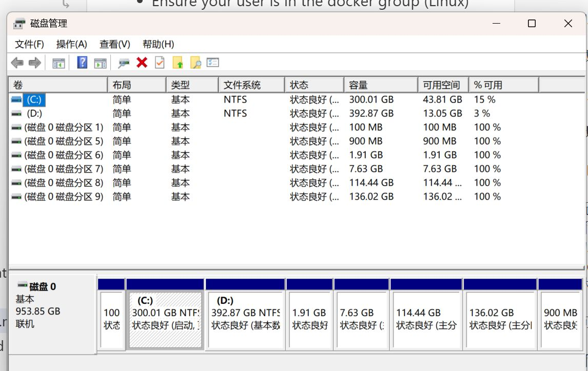Click the Disk Management title bar icon

19,24
